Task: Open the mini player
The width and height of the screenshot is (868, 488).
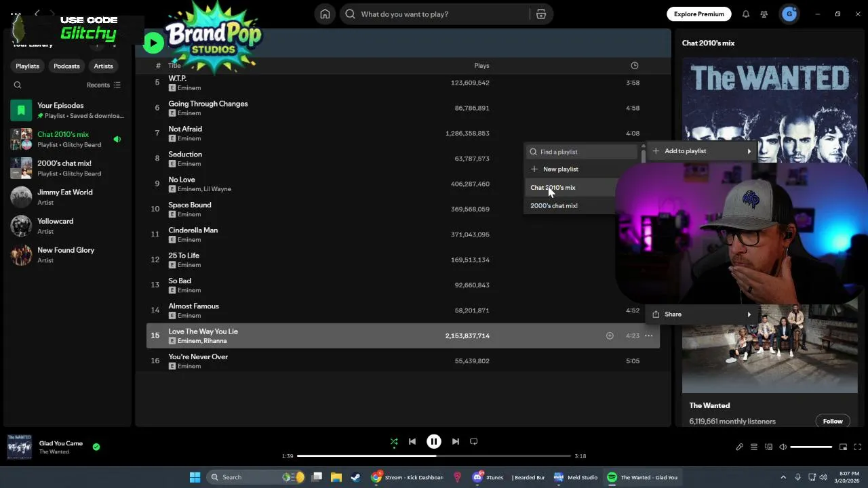Action: 843,447
